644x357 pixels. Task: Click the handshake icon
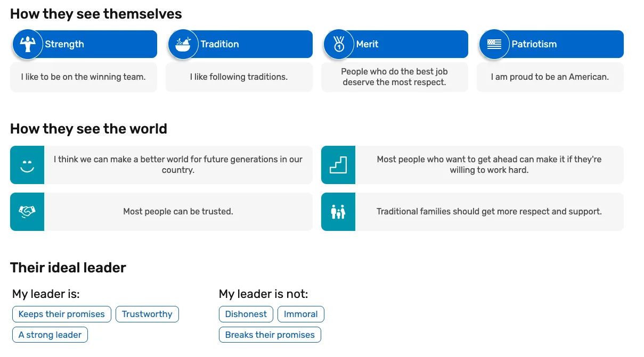27,212
